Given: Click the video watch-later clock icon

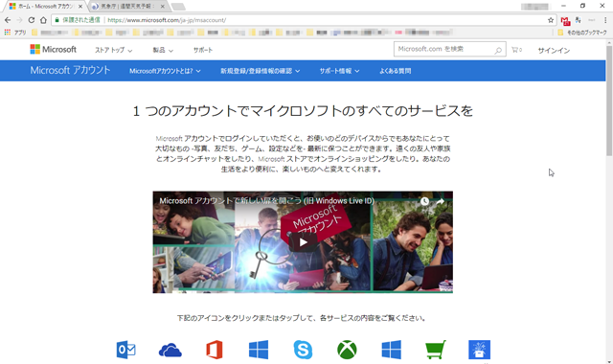Looking at the screenshot, I should [x=424, y=201].
